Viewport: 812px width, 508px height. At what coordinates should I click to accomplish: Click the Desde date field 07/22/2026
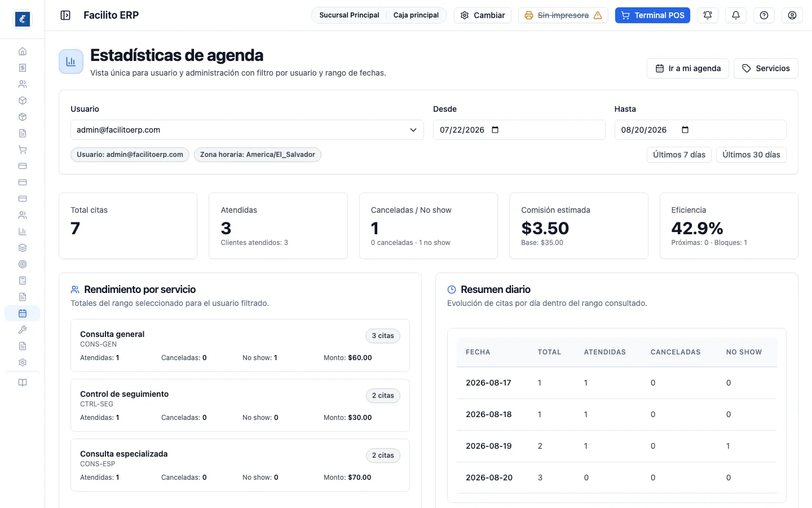pyautogui.click(x=519, y=130)
